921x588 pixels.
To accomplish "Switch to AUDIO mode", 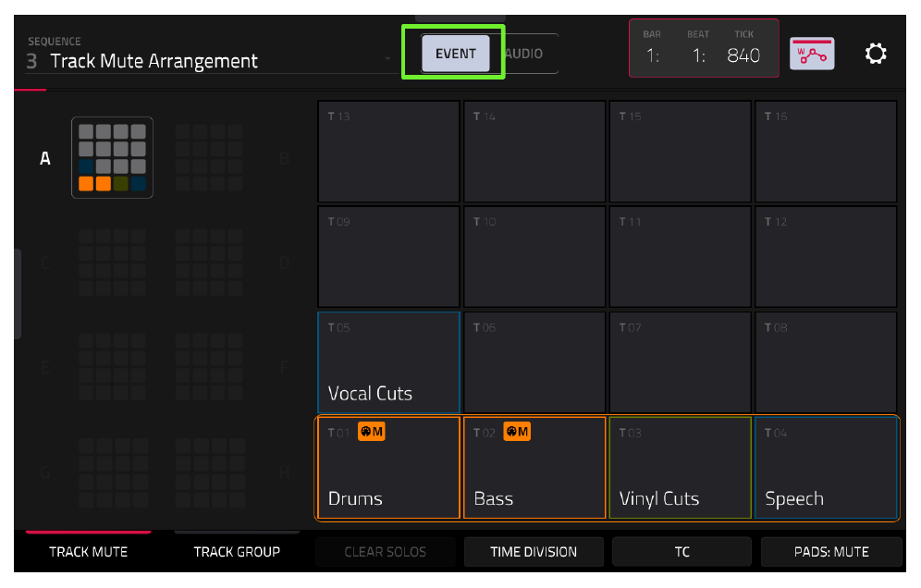I will click(x=524, y=54).
